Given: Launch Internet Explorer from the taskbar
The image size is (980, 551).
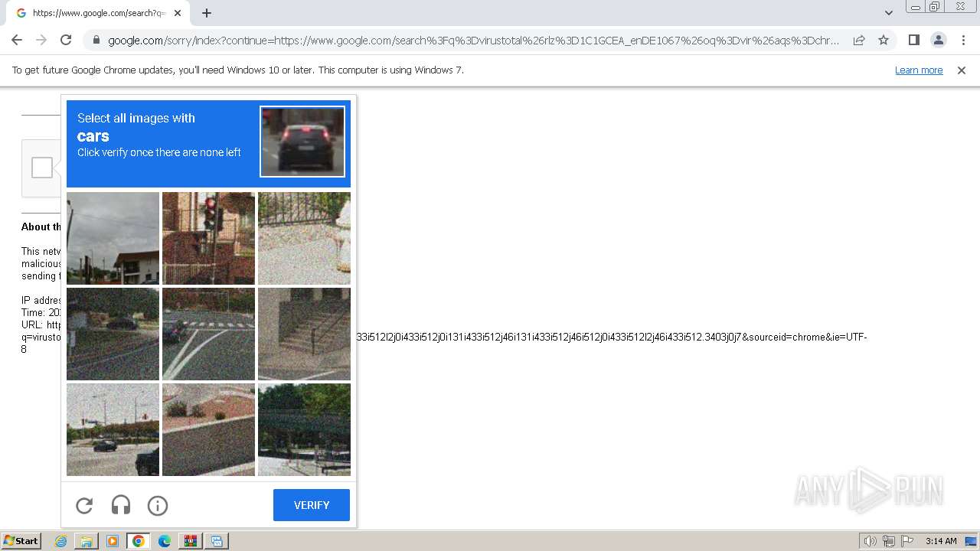Looking at the screenshot, I should coord(61,541).
